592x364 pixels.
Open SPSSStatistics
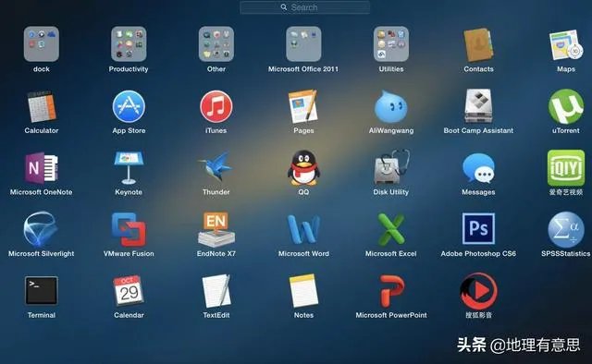[x=565, y=229]
